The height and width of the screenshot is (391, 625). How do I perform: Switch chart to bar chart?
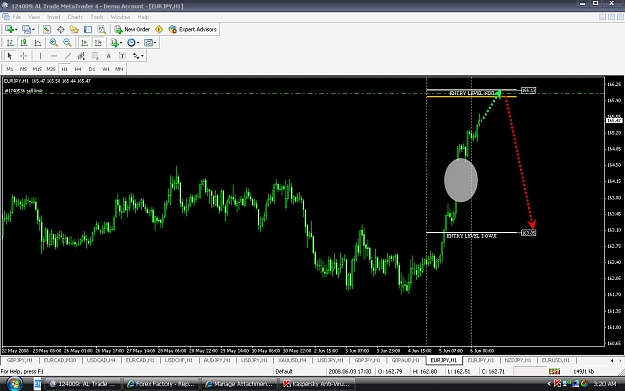coord(10,43)
